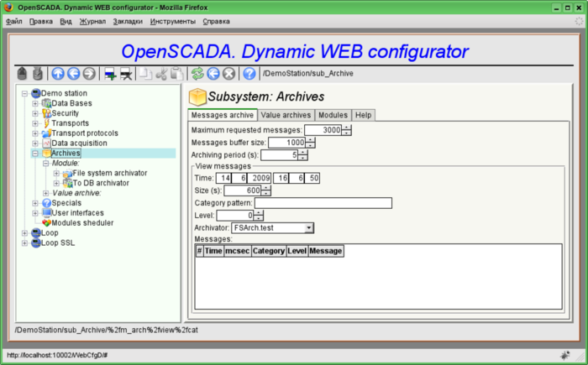Step the Archiving period spinner
This screenshot has height=365, width=588.
[302, 154]
